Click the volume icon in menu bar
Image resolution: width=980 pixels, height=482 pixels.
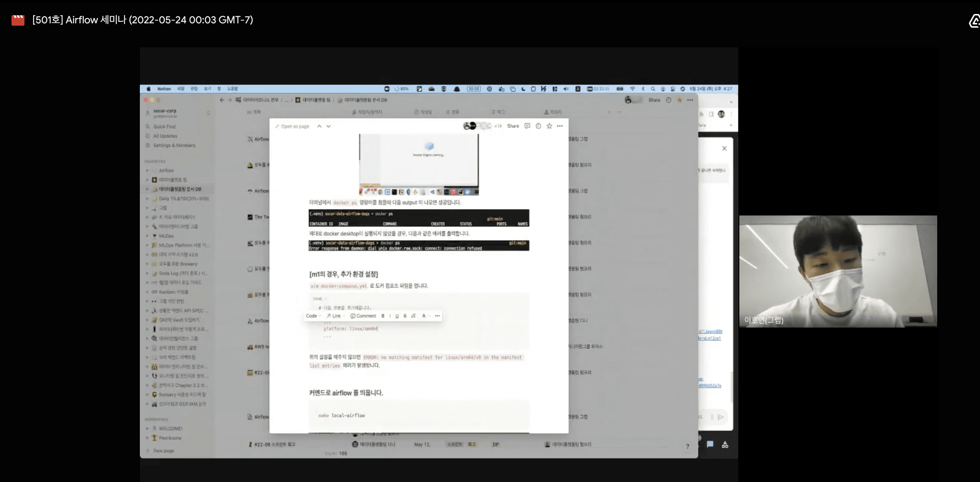[566, 89]
